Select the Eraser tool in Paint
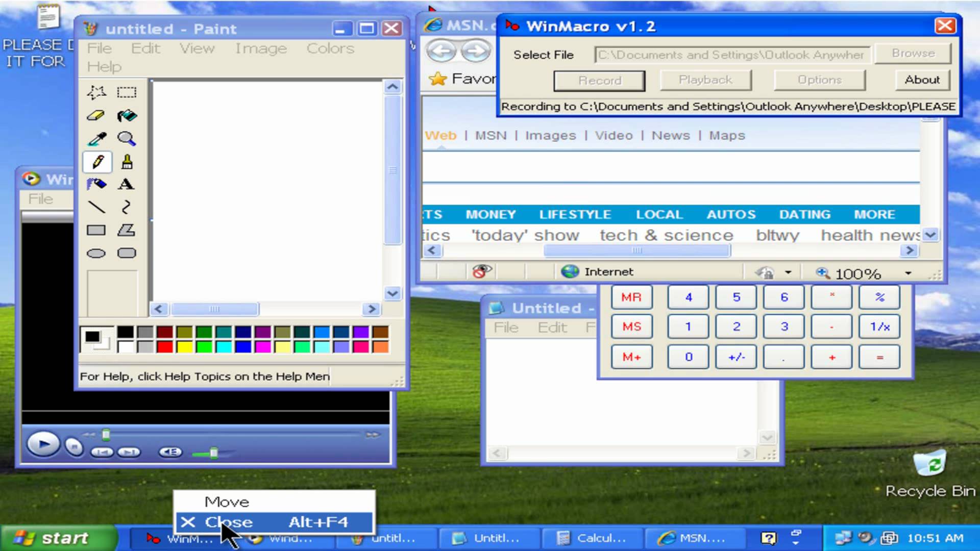The image size is (980, 551). [x=96, y=116]
